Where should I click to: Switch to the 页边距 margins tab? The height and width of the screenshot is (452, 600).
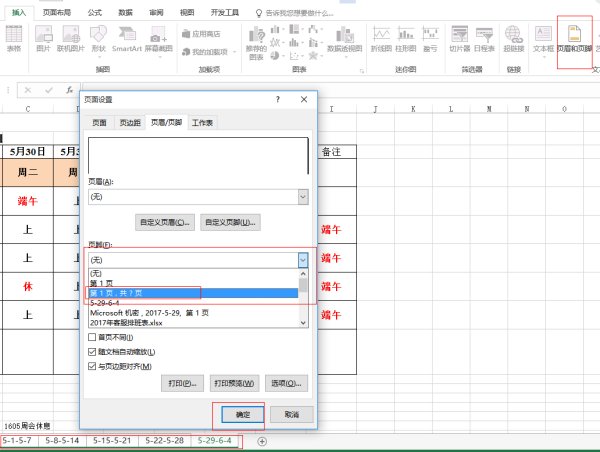(130, 123)
